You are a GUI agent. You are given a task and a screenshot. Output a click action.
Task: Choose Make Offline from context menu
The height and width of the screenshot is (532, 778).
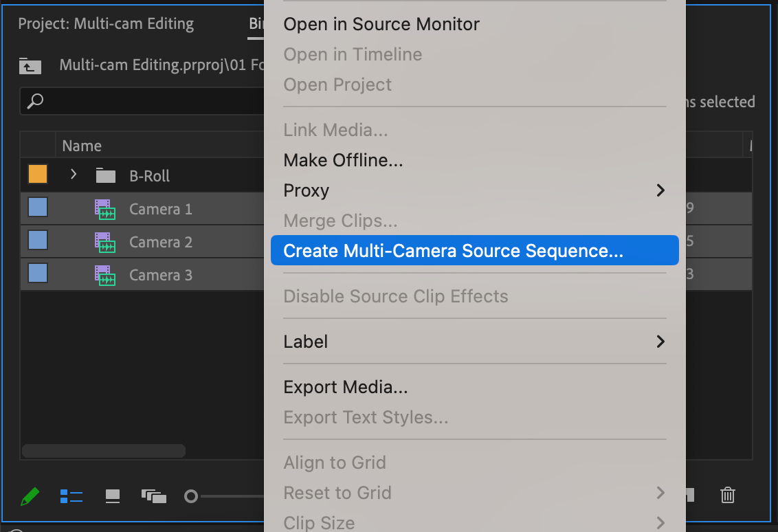pyautogui.click(x=343, y=160)
